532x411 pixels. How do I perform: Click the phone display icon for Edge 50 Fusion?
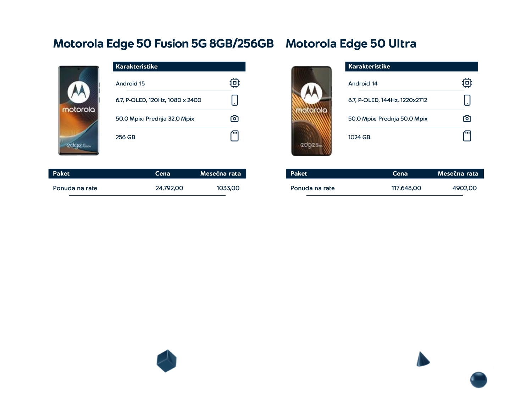(234, 100)
